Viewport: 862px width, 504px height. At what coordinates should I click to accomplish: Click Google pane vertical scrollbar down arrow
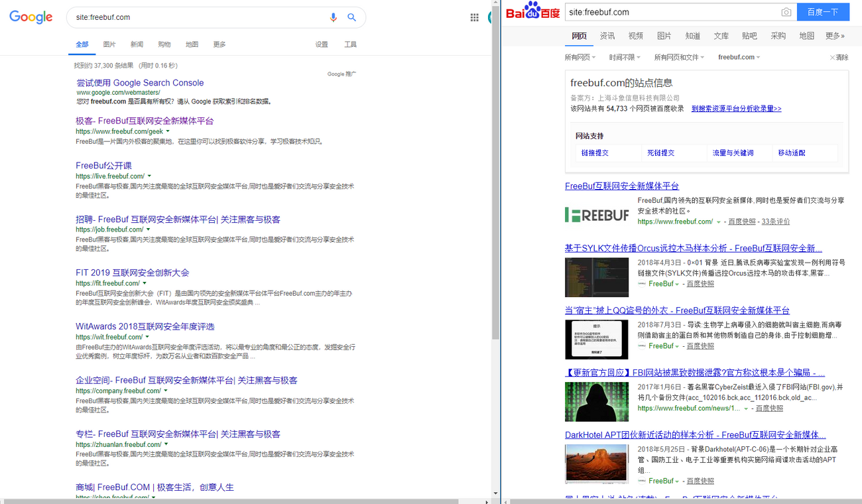click(496, 493)
